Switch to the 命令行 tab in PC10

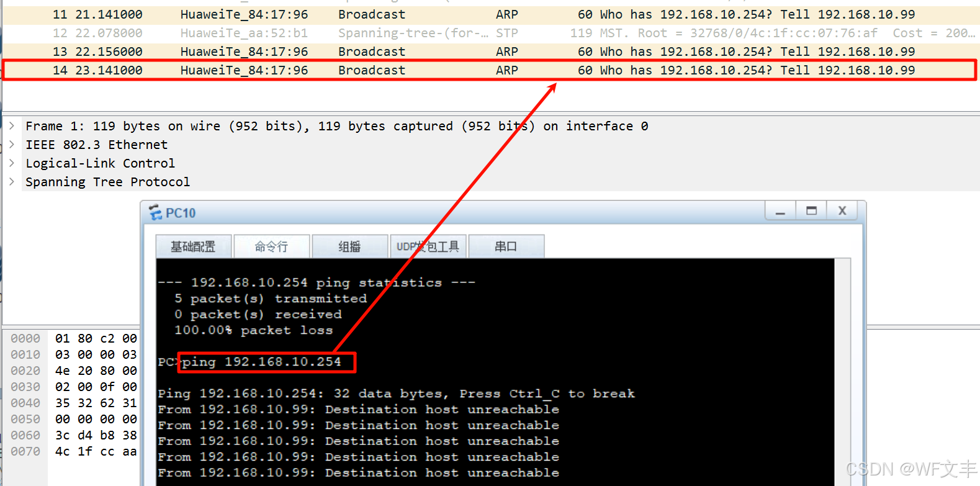coord(272,246)
